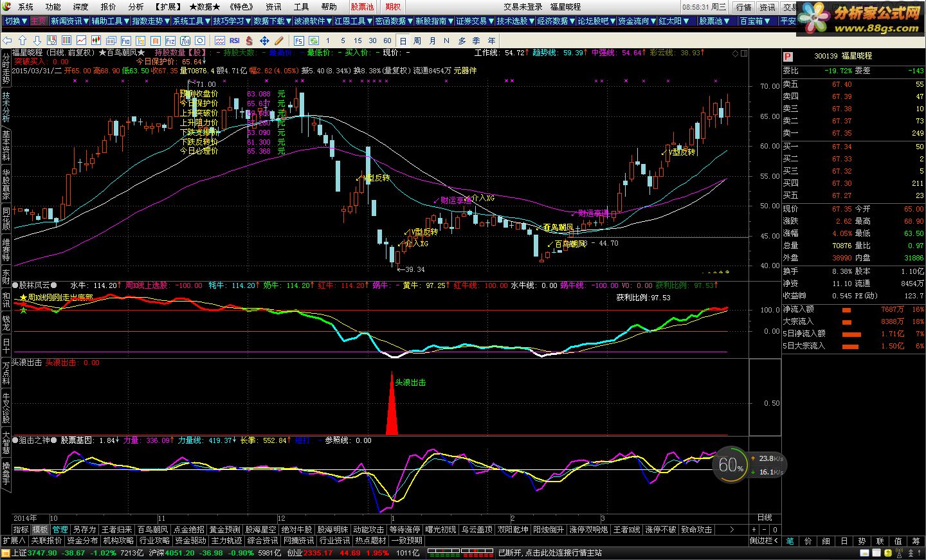
Task: Select the 年 yearly period
Action: click(492, 41)
